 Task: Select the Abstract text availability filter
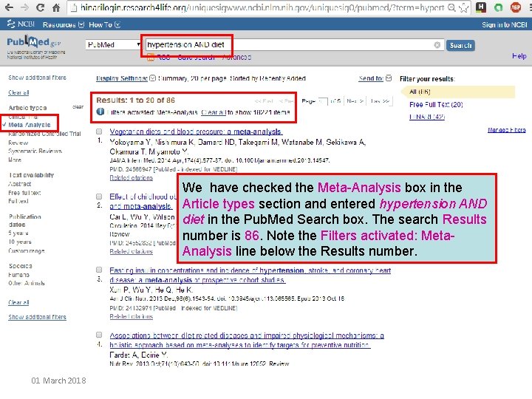pos(20,184)
